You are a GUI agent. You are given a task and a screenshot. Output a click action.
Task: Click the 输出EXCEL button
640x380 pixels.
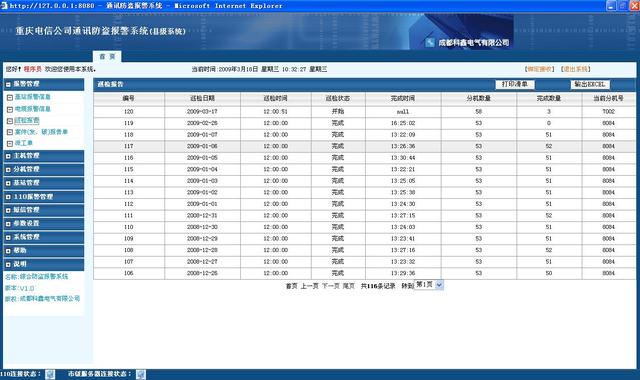[590, 84]
